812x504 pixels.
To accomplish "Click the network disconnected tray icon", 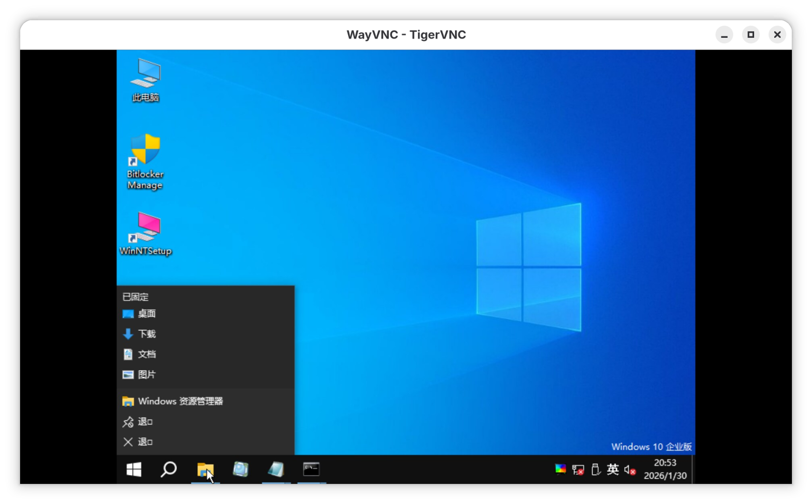I will (x=578, y=470).
